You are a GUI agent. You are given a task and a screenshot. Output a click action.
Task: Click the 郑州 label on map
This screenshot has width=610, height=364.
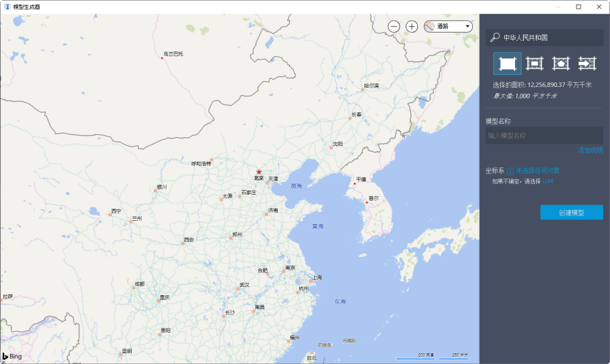[237, 234]
